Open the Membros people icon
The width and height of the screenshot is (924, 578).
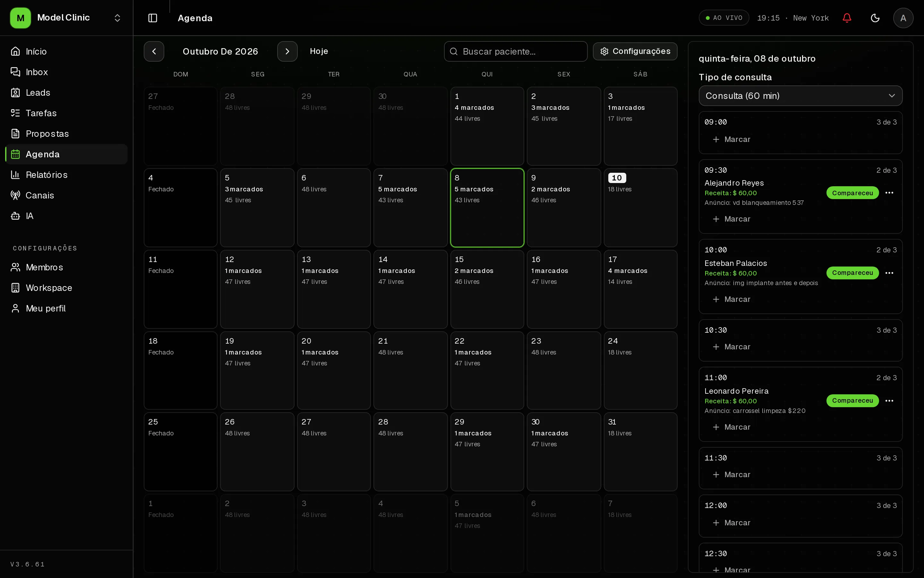click(15, 267)
